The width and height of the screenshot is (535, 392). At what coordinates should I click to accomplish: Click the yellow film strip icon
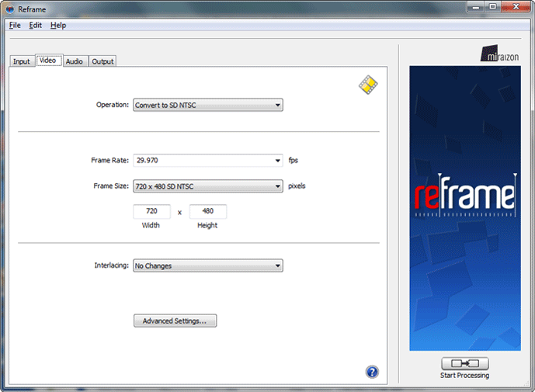tap(368, 85)
